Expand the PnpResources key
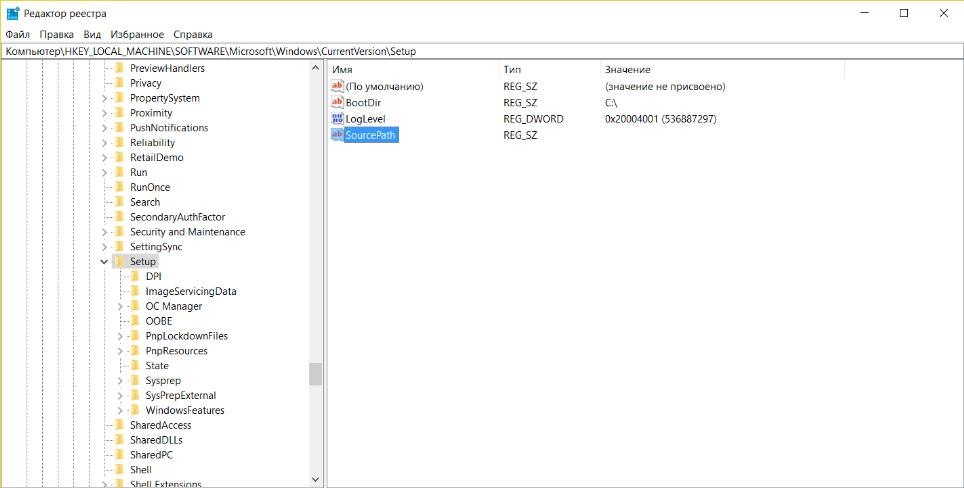964x488 pixels. tap(120, 351)
